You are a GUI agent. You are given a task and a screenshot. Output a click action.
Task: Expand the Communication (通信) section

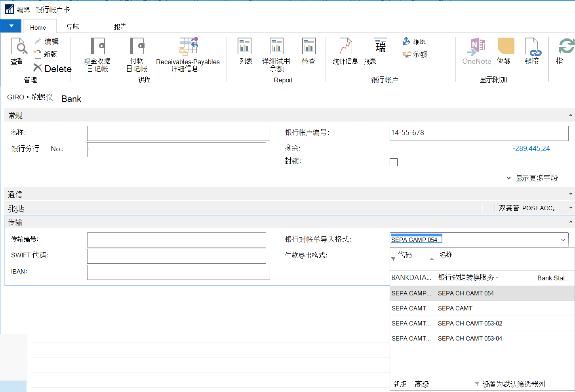(x=571, y=194)
